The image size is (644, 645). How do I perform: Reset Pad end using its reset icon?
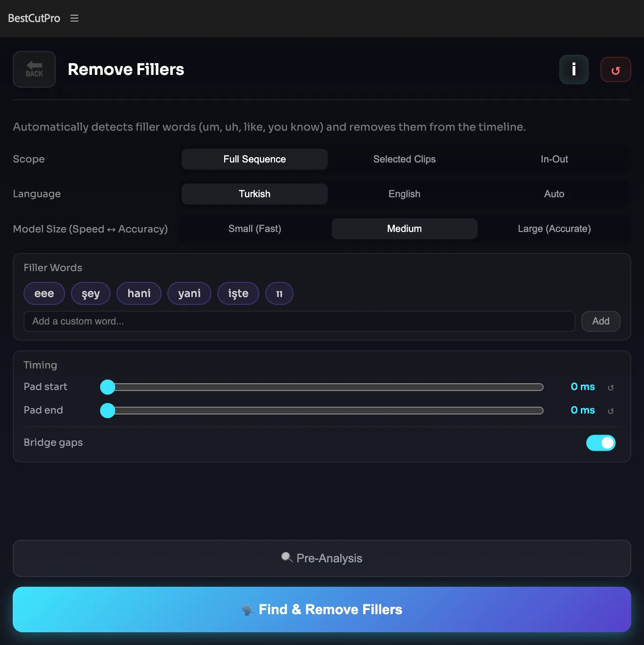(x=610, y=411)
